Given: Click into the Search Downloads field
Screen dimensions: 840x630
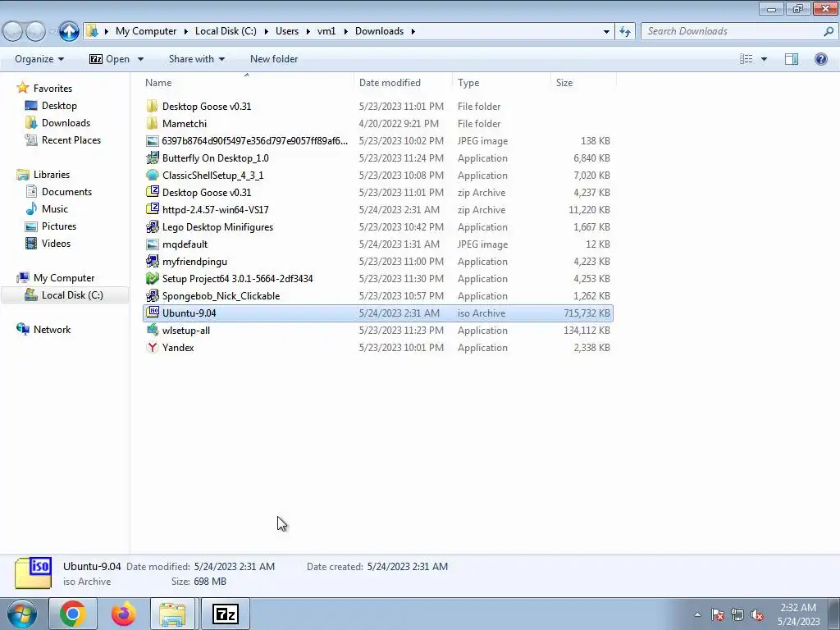Looking at the screenshot, I should (x=733, y=32).
